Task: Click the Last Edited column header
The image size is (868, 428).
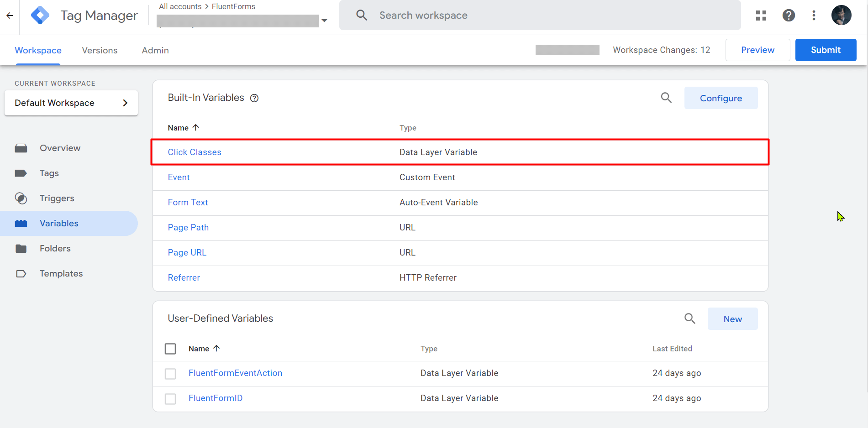Action: [x=672, y=349]
